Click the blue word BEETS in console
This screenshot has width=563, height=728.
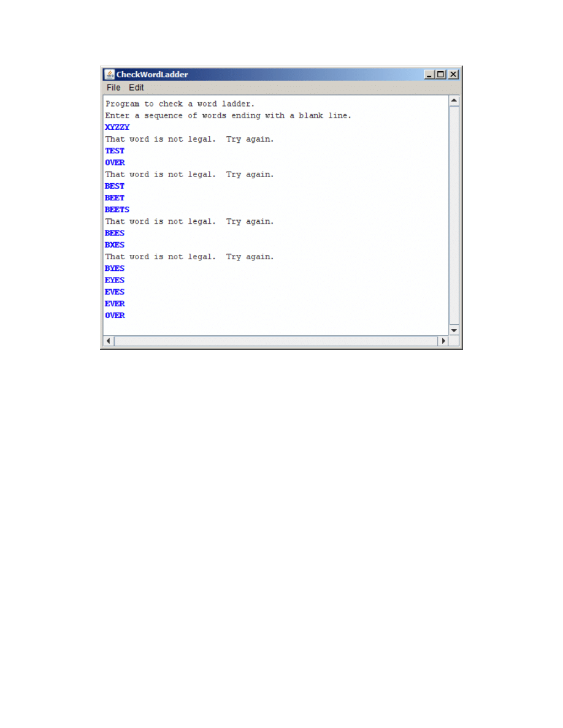tap(117, 210)
